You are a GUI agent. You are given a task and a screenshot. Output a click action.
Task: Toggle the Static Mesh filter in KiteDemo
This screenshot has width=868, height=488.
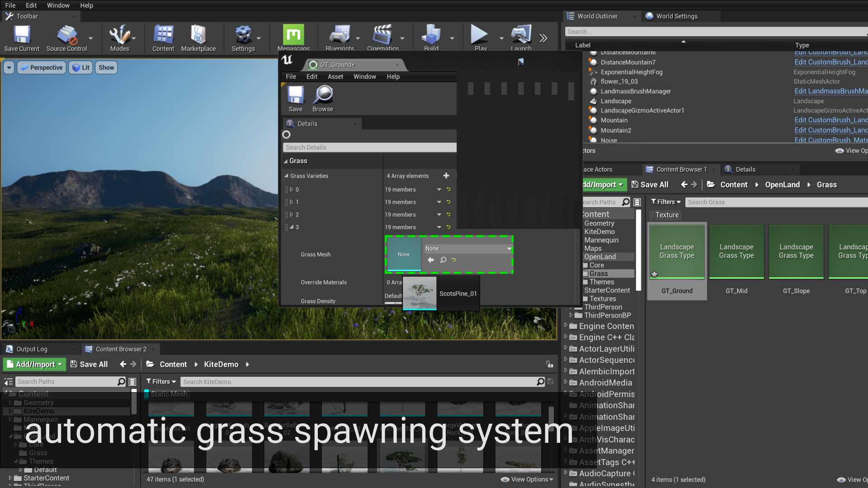(169, 394)
